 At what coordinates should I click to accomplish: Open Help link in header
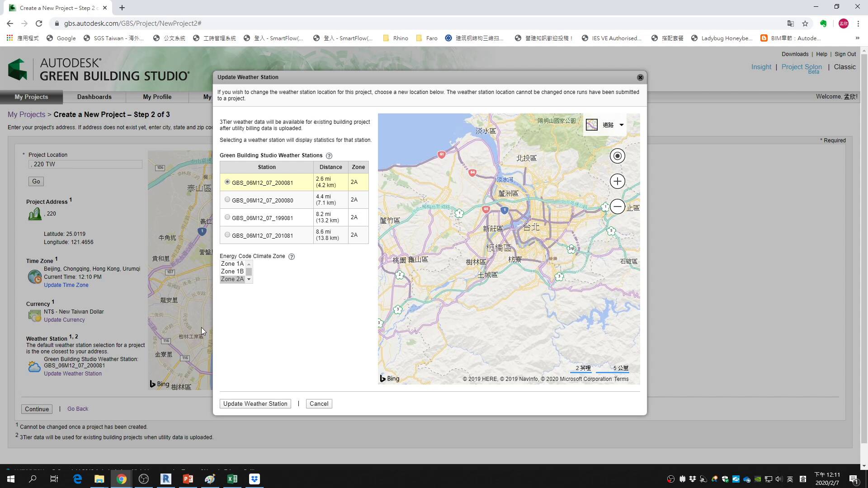pos(821,54)
